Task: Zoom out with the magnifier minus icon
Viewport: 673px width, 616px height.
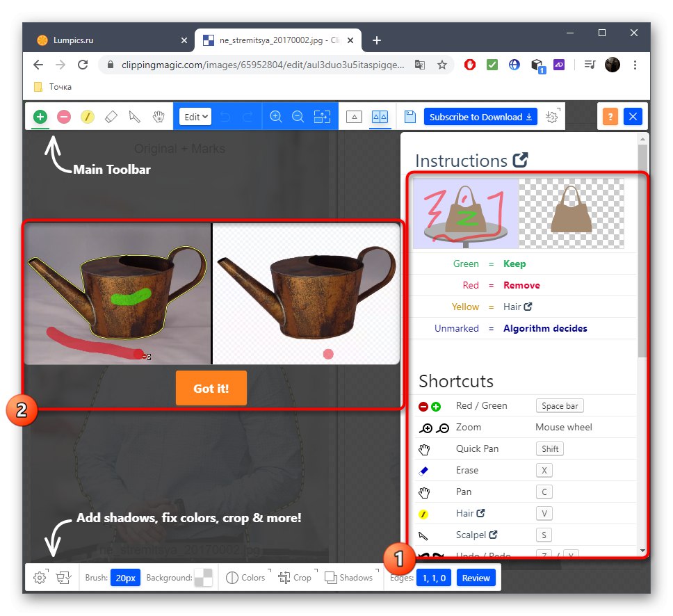Action: pyautogui.click(x=298, y=117)
